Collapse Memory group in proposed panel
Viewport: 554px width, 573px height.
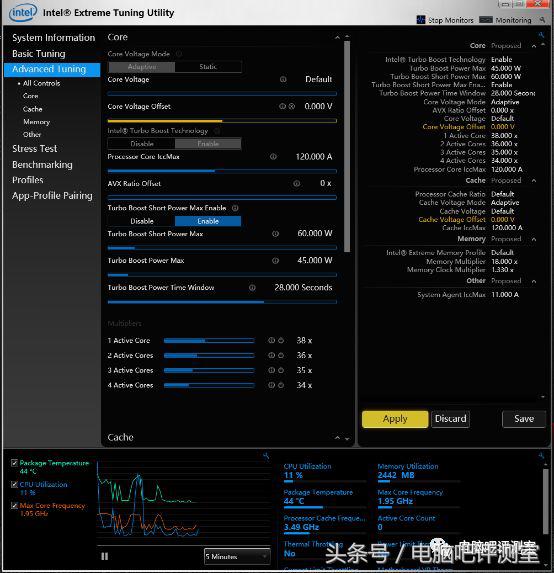534,239
